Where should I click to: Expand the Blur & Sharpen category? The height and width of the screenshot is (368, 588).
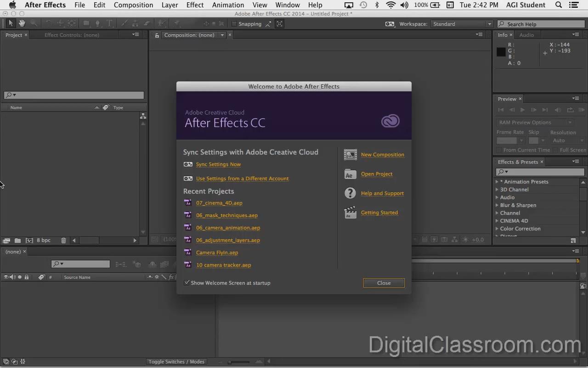click(x=497, y=205)
